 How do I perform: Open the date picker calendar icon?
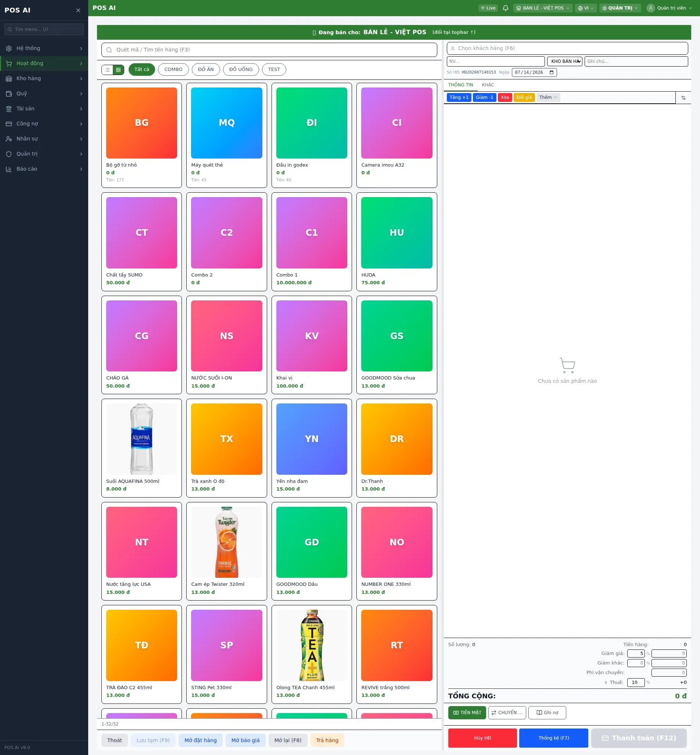click(x=552, y=72)
